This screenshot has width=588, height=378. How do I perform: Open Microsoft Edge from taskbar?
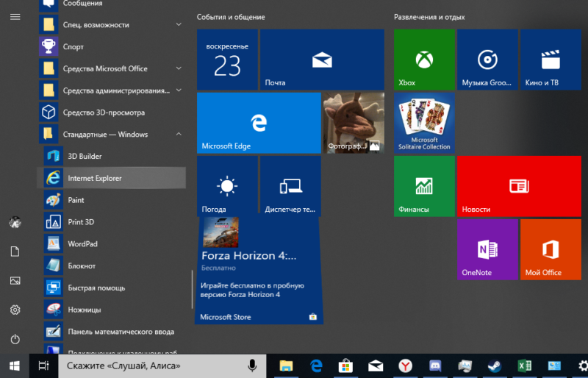pos(316,365)
